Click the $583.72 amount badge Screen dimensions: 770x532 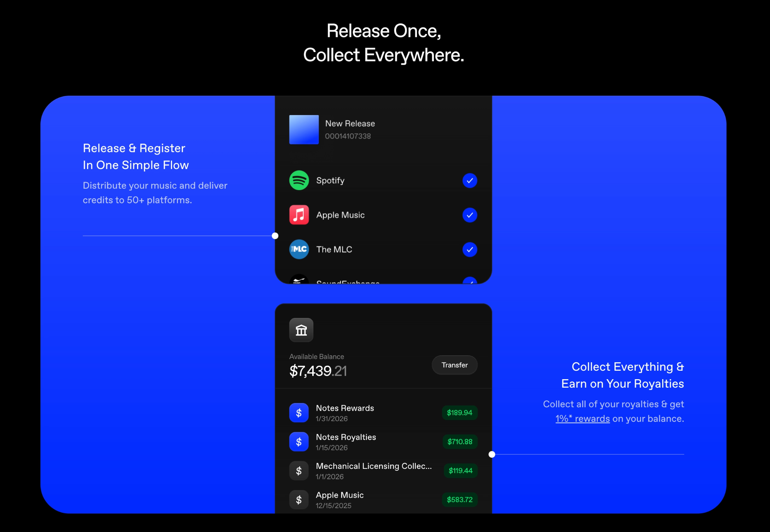pyautogui.click(x=460, y=500)
